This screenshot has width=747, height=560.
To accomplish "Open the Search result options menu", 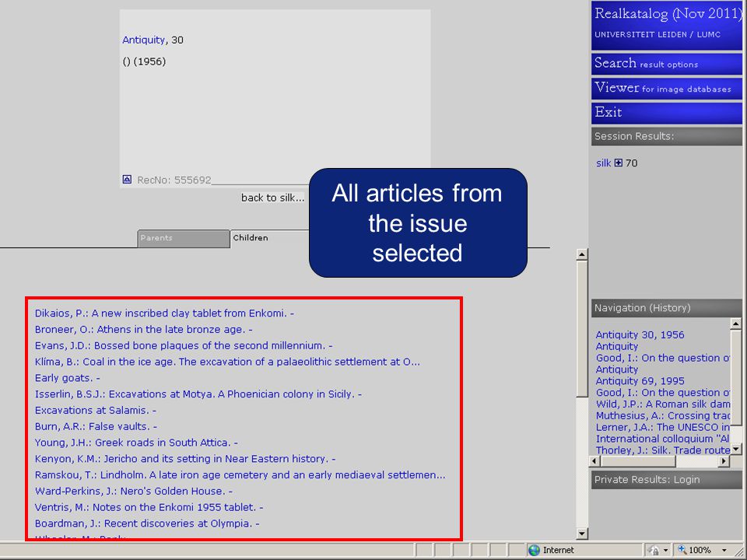I will coord(666,63).
